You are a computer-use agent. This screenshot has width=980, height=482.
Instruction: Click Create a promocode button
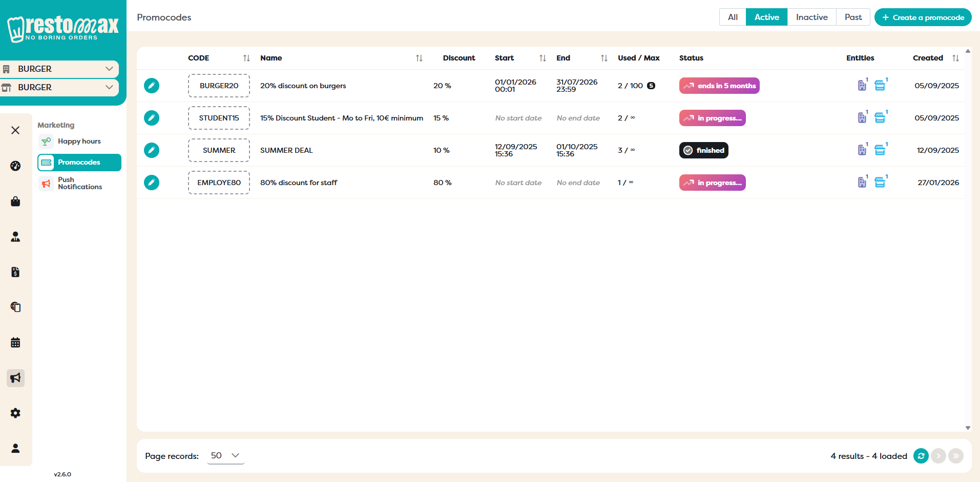click(x=923, y=17)
